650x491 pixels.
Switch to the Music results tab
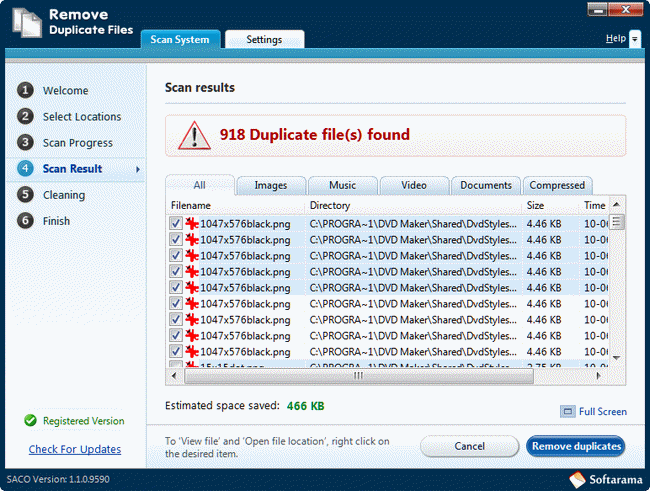coord(342,185)
